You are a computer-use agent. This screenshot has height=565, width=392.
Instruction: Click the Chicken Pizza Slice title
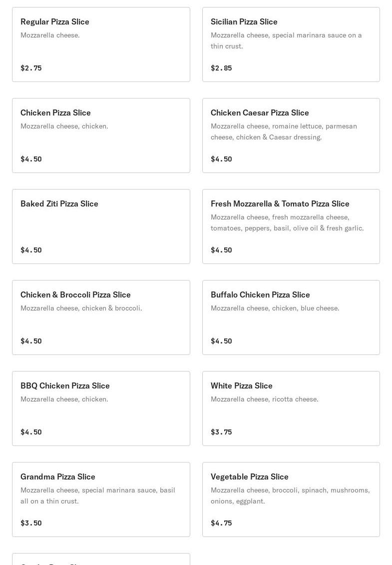[55, 112]
